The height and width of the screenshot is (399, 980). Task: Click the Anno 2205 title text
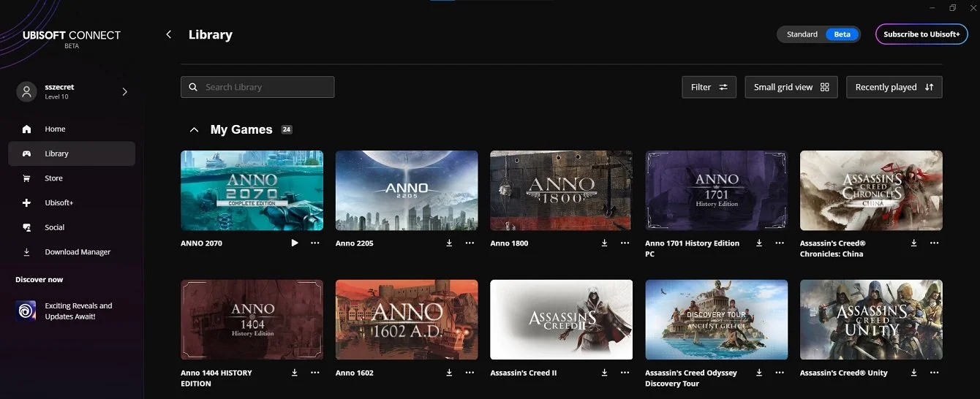(x=355, y=243)
